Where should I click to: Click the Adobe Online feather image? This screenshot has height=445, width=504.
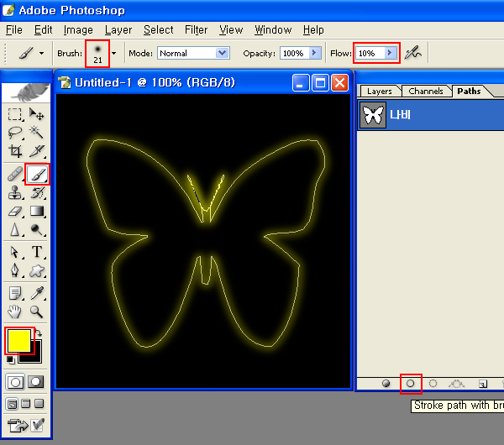click(26, 92)
